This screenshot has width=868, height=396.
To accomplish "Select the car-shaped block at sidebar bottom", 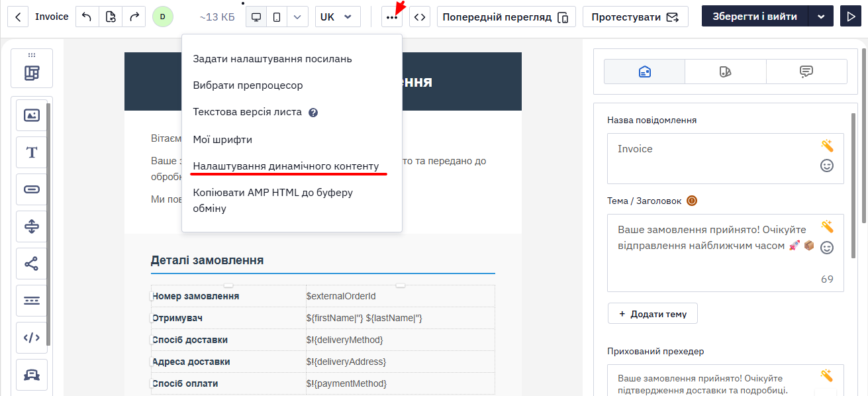I will tap(32, 375).
